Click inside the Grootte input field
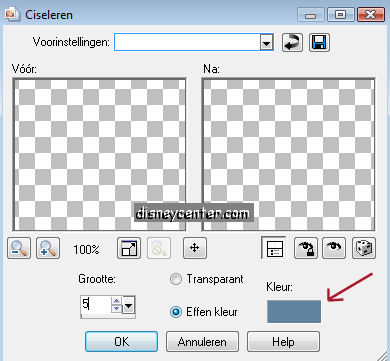The image size is (390, 361). point(96,305)
